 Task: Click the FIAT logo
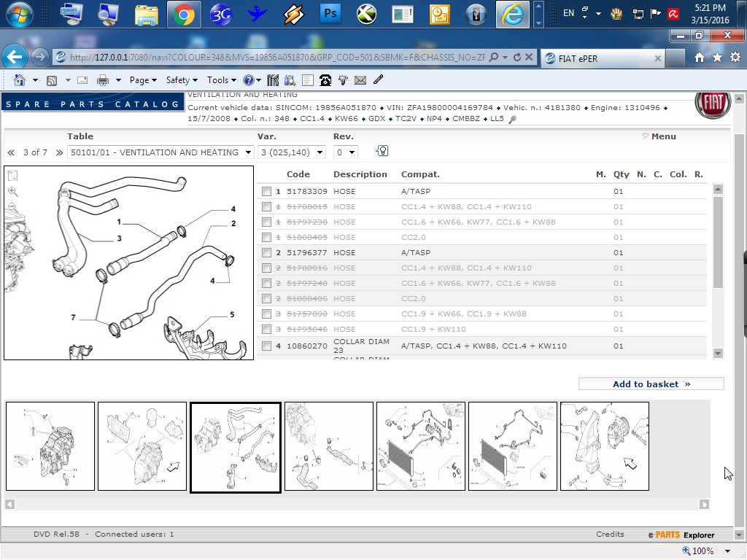tap(713, 104)
